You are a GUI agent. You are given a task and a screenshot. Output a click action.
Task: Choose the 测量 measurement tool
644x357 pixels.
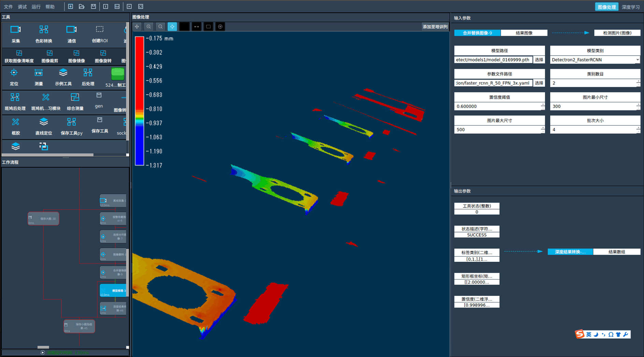(39, 77)
